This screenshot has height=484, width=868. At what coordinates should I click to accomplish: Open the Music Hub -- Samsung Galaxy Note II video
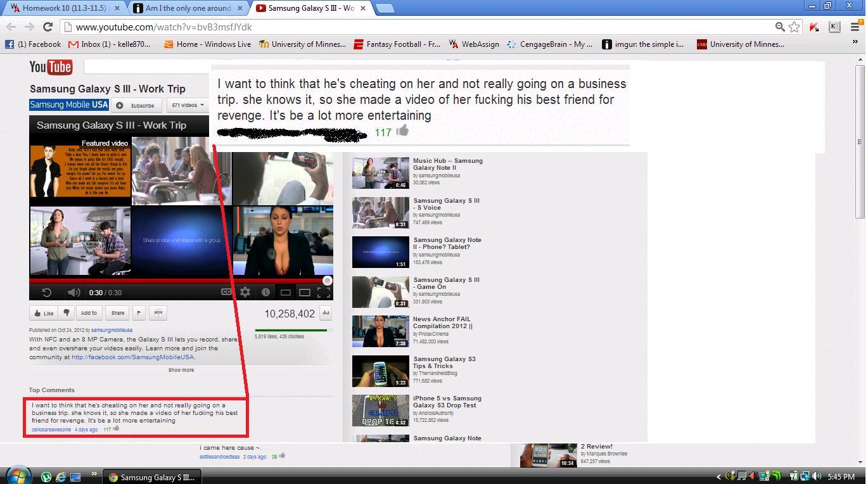tap(448, 165)
